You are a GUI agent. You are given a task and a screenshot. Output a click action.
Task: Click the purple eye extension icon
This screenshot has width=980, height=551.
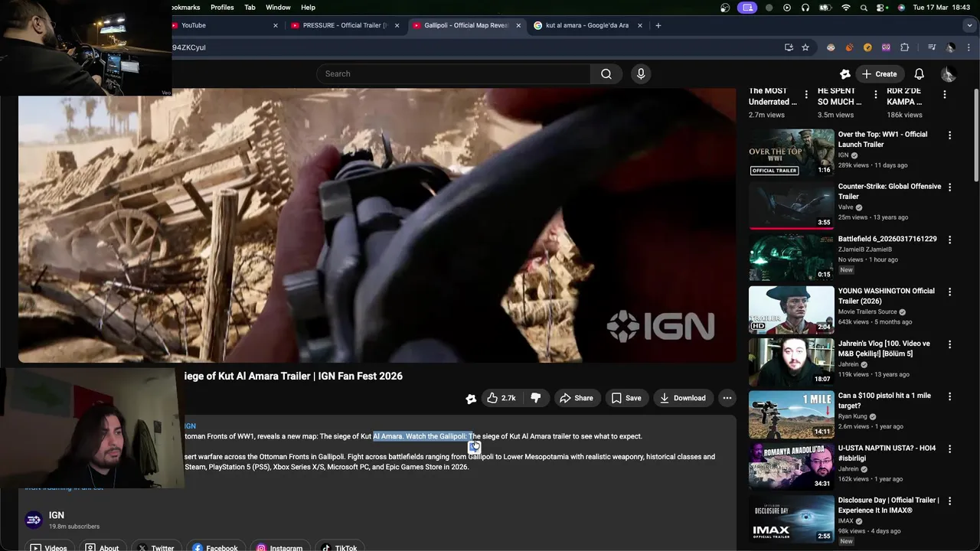pyautogui.click(x=886, y=47)
